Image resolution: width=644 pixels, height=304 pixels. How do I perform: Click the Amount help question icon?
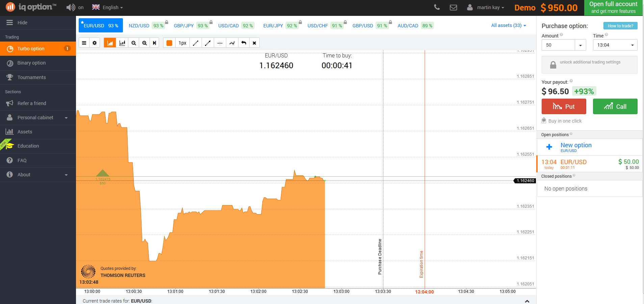point(561,34)
